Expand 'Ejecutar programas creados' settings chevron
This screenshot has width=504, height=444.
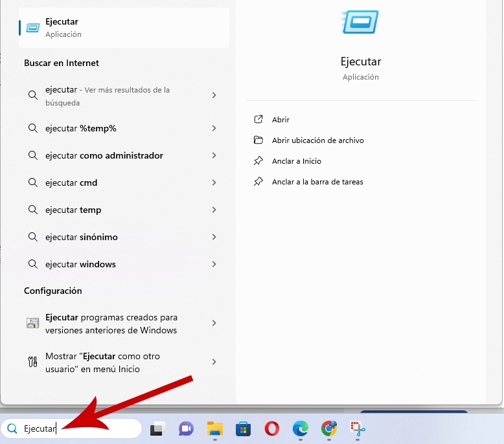(214, 323)
